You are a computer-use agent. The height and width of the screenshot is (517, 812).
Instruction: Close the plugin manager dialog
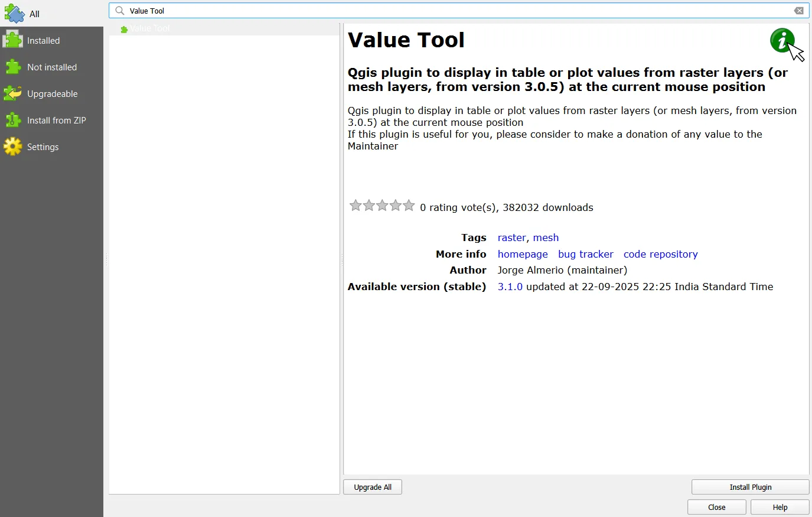[717, 507]
